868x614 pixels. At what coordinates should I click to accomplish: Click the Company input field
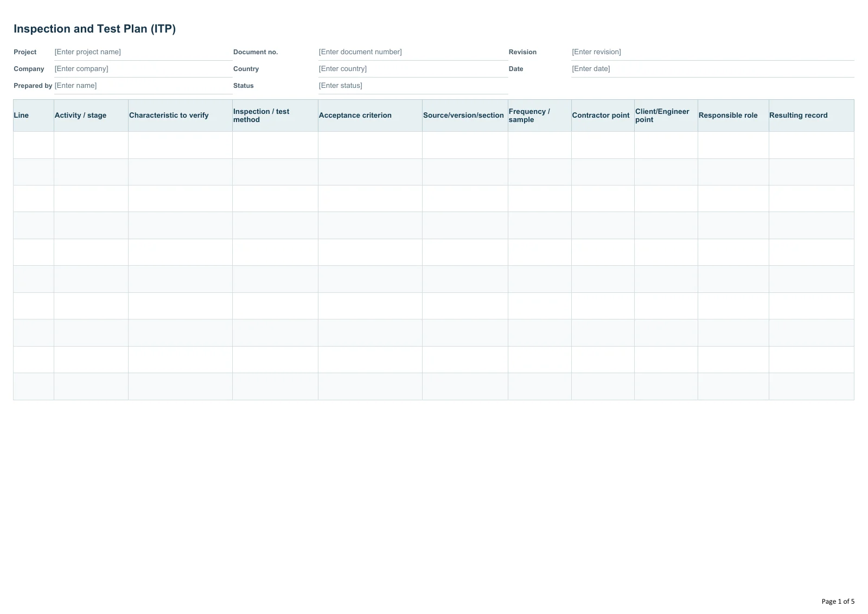click(x=143, y=69)
